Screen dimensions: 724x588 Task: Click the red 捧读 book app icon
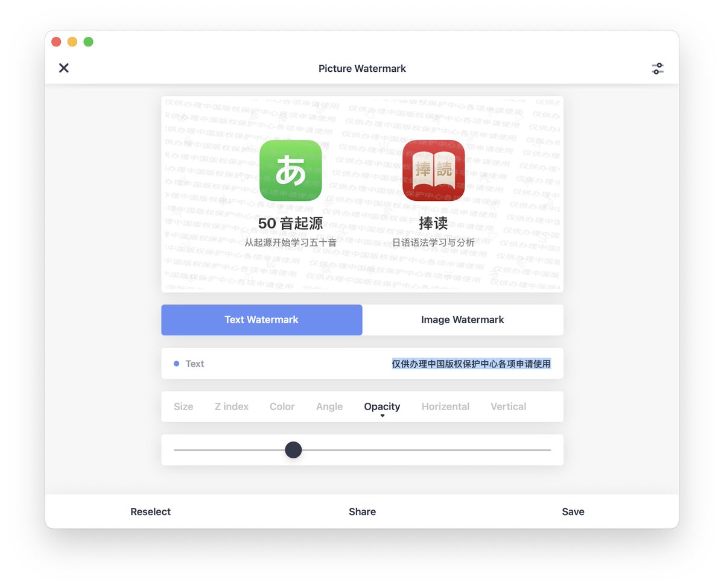(x=433, y=171)
